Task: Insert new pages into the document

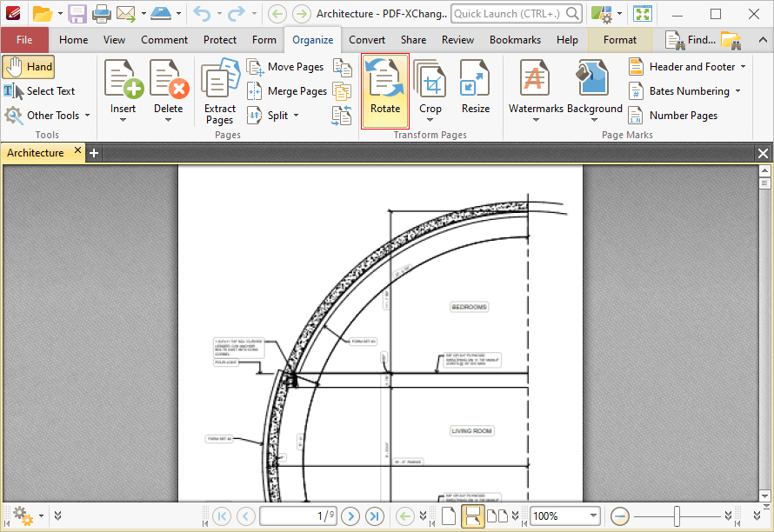Action: [x=123, y=87]
